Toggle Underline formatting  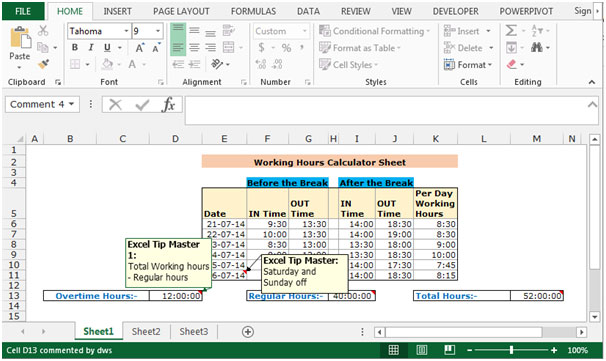(107, 48)
